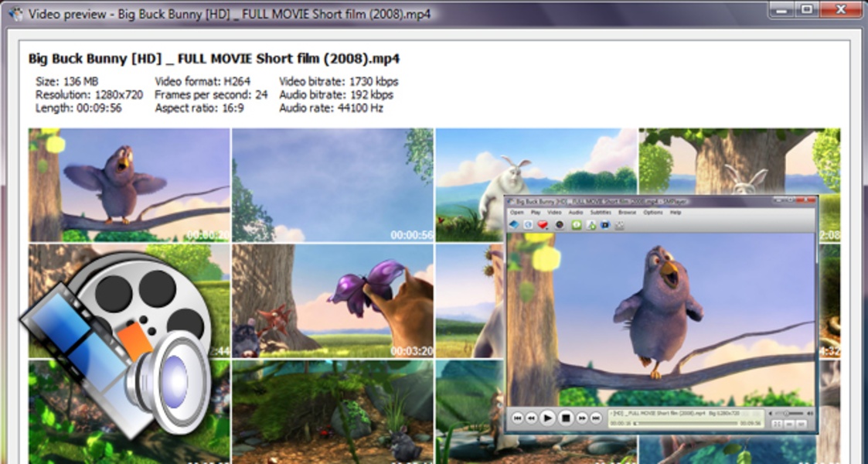This screenshot has height=464, width=868.
Task: Click the 'Resolution: 1280x720' text
Action: pos(89,94)
